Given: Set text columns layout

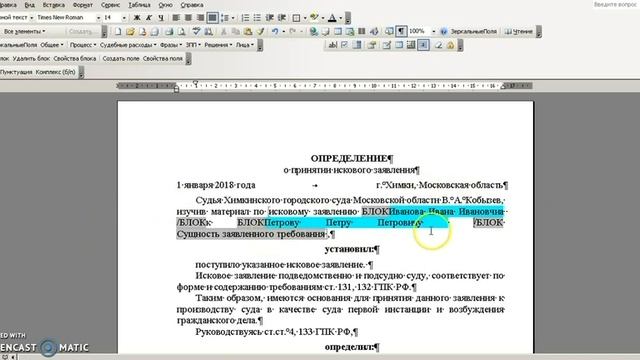Looking at the screenshot, I should [x=362, y=31].
